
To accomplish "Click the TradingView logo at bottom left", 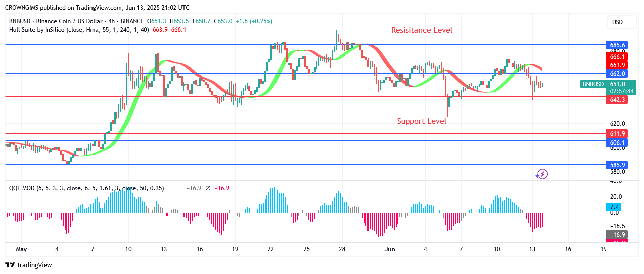I will (x=29, y=265).
